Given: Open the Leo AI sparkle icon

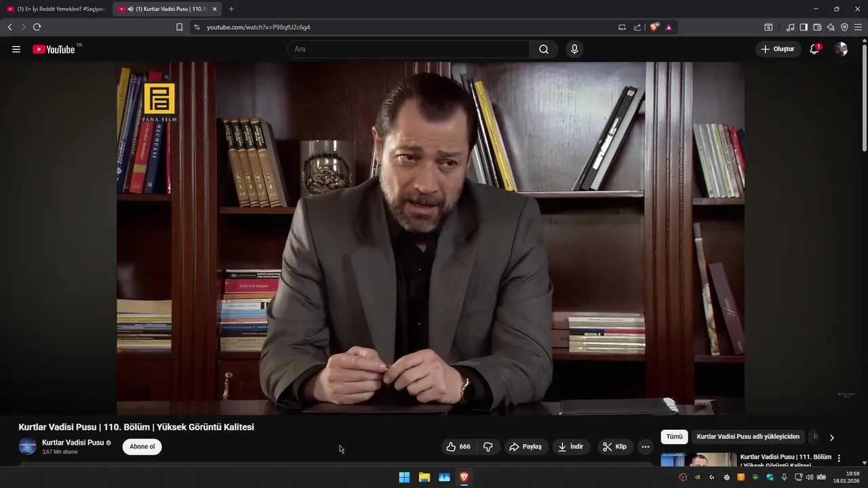Looking at the screenshot, I should [x=831, y=27].
